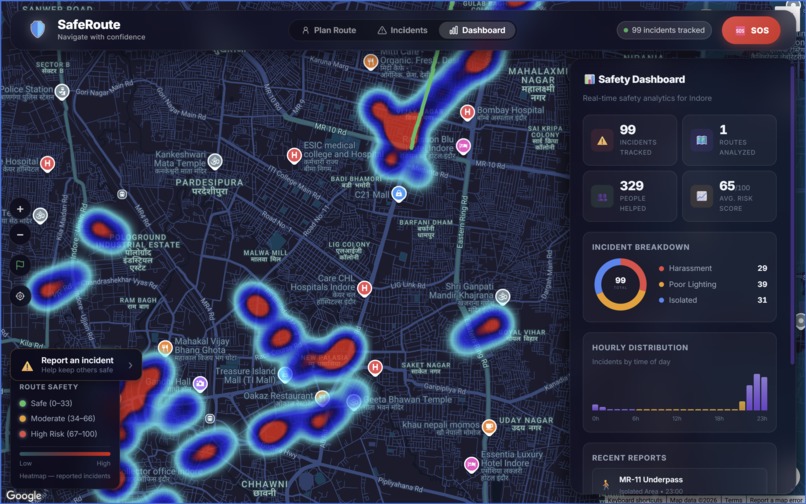Click the Treasure Island Mall marker
Screen dimensions: 806x504
(285, 374)
